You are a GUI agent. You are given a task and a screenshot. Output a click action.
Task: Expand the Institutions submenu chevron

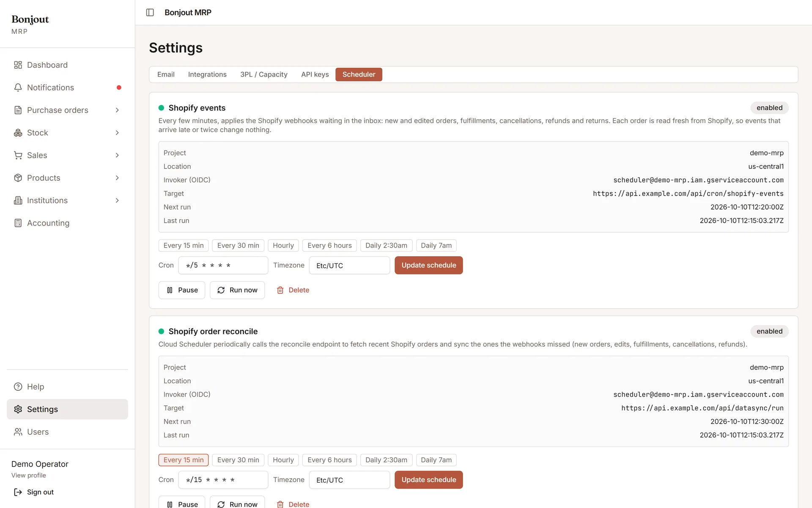pos(117,201)
